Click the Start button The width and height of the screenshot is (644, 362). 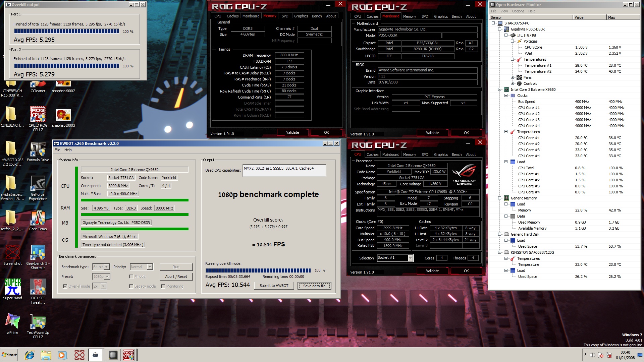[9, 355]
